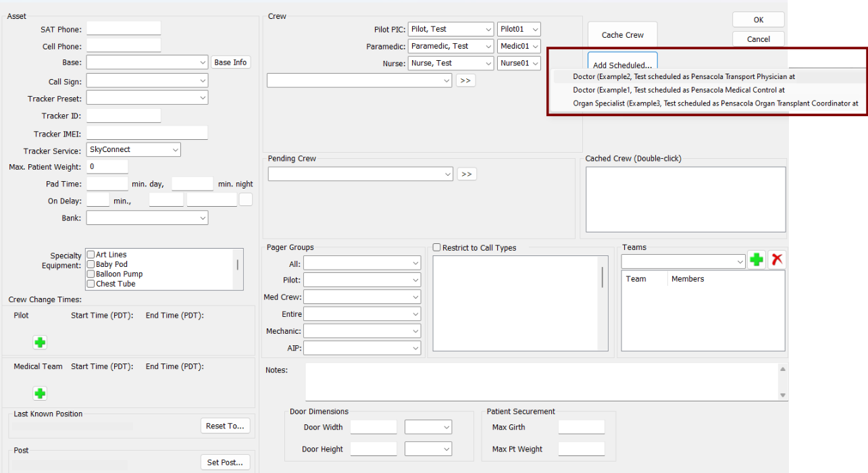This screenshot has width=868, height=473.
Task: Open the Nurse01 role dropdown
Action: [519, 63]
